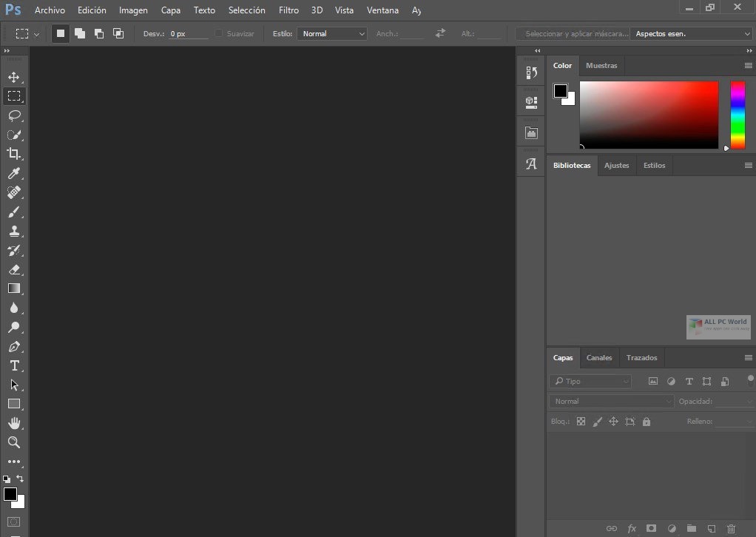The image size is (756, 537).
Task: Toggle adjustment layer filter in Capas
Action: click(x=671, y=381)
